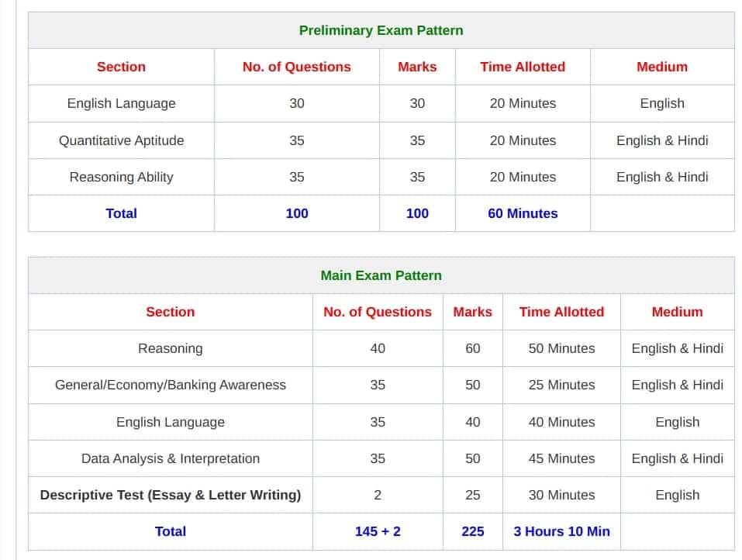This screenshot has width=742, height=560.
Task: Click the 145 + 2 total questions cell
Action: 378,531
